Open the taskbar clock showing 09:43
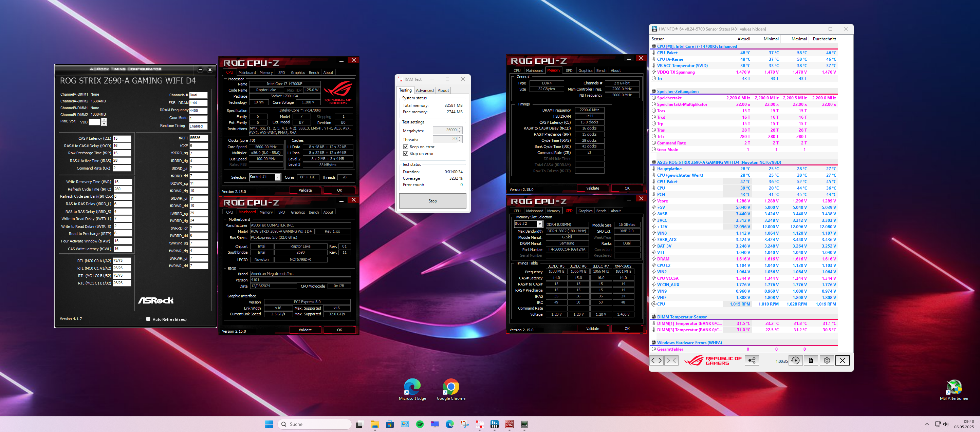This screenshot has height=432, width=980. point(964,424)
